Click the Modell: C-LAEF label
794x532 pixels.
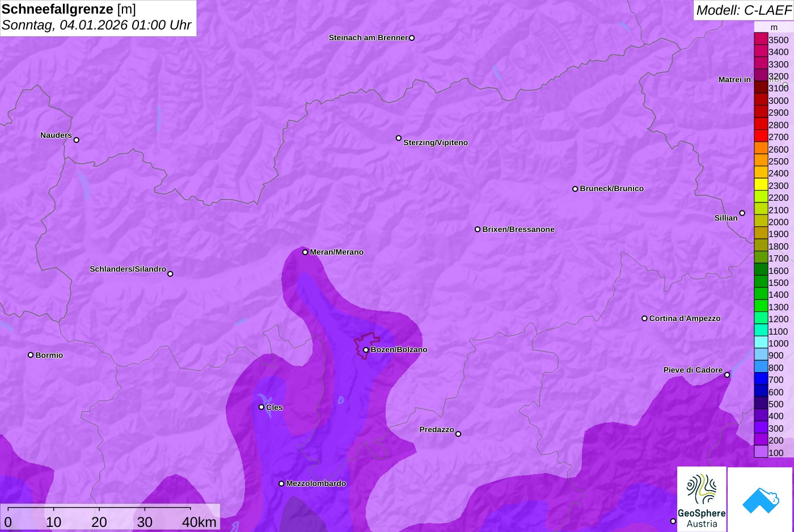[744, 10]
